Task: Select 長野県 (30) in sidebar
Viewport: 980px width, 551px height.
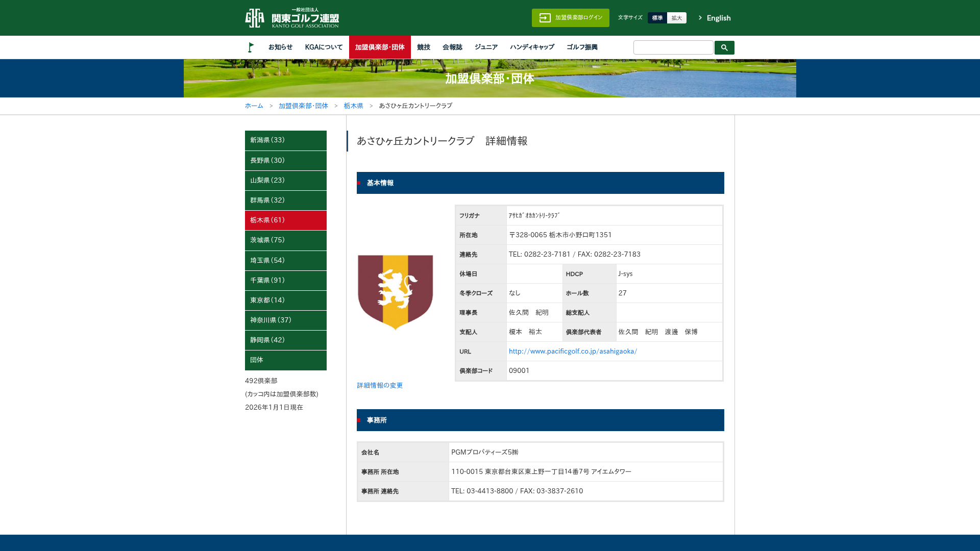Action: [286, 161]
